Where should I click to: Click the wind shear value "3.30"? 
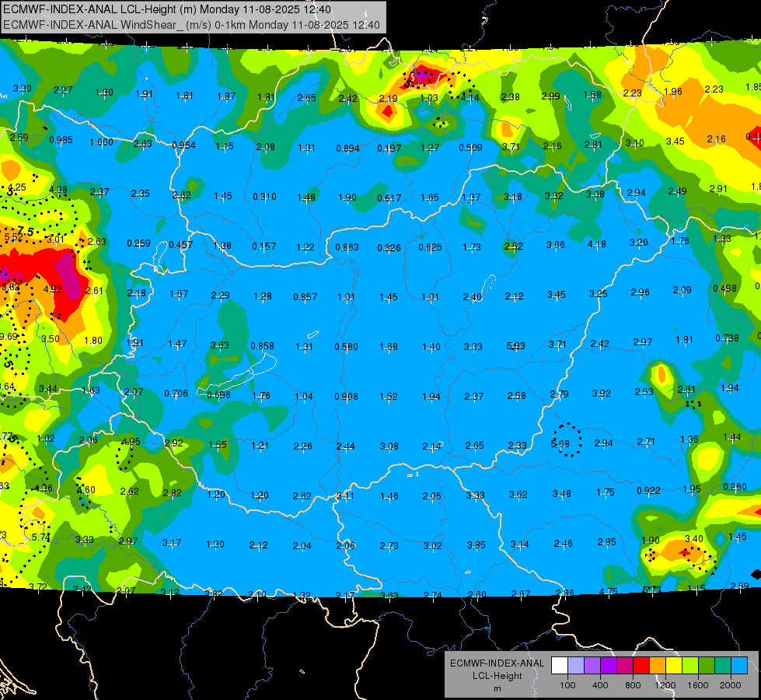[x=23, y=89]
